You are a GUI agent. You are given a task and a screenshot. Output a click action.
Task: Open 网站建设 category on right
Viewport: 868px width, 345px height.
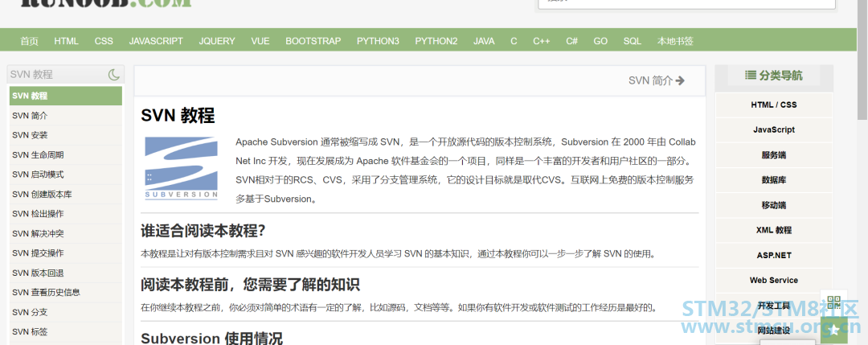[x=774, y=331]
